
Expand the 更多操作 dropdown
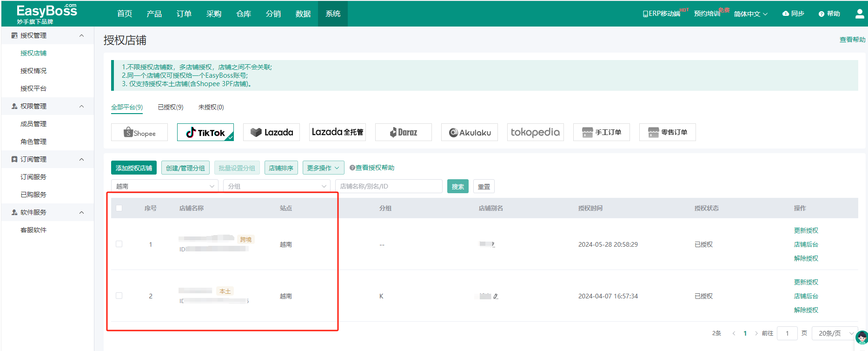[x=324, y=168]
